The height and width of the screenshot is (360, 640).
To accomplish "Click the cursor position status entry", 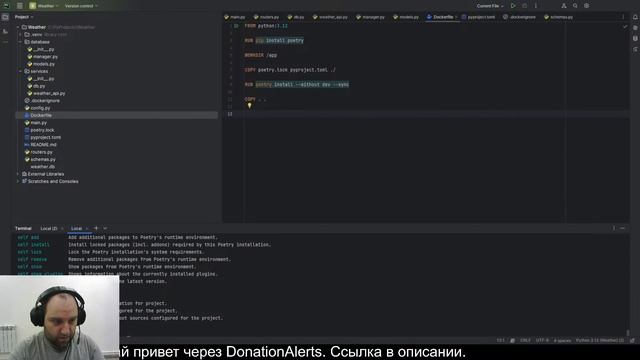I will tap(500, 340).
